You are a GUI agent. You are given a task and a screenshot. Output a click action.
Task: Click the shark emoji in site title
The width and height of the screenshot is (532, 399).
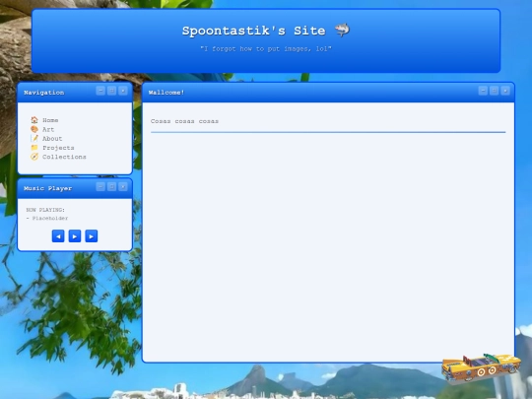coord(342,31)
